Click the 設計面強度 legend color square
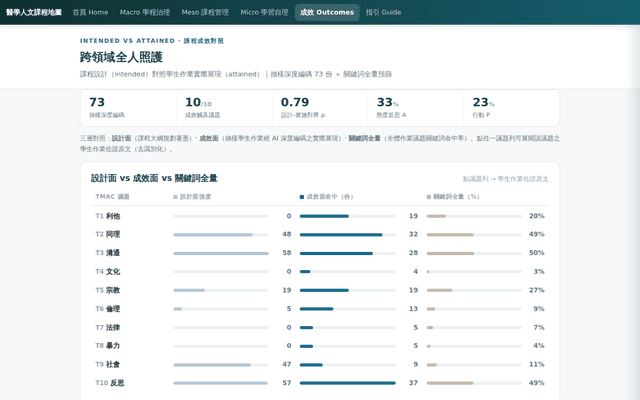Image resolution: width=640 pixels, height=400 pixels. [x=176, y=197]
